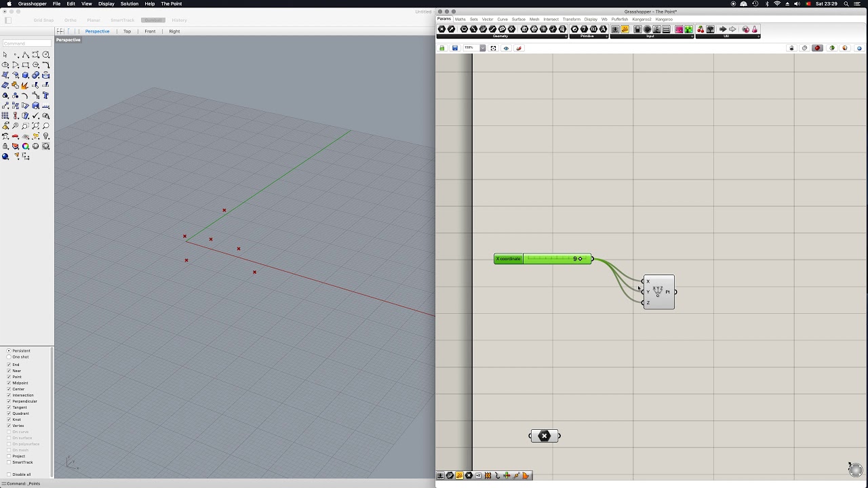Open the Solution menu in the menu bar
The width and height of the screenshot is (868, 488).
130,3
